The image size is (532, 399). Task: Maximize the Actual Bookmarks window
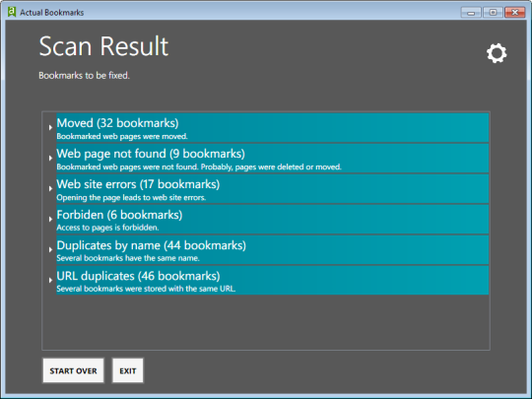[x=493, y=13]
